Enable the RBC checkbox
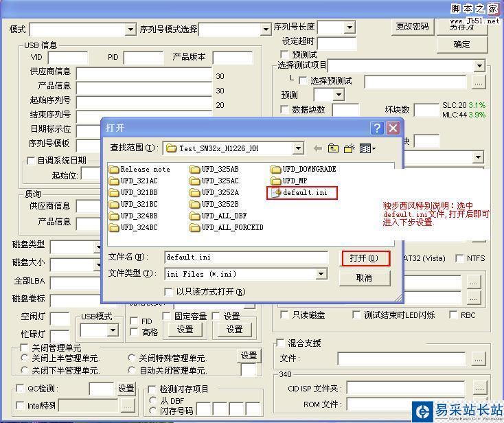The height and width of the screenshot is (423, 504). coord(453,315)
